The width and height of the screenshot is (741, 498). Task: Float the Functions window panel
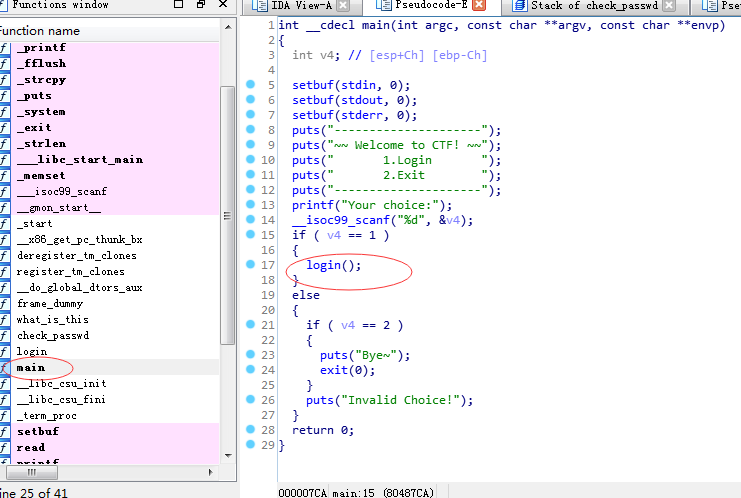(x=201, y=4)
